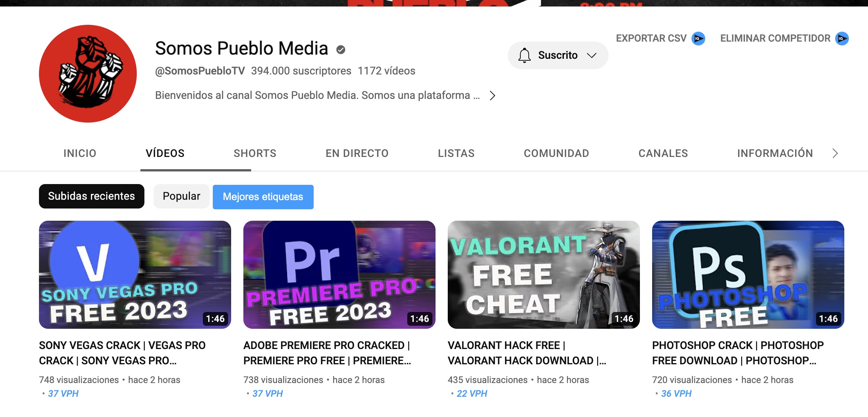Click vidIQ icon beside Eliminar Competidor
Screen dimensions: 868x417
842,39
